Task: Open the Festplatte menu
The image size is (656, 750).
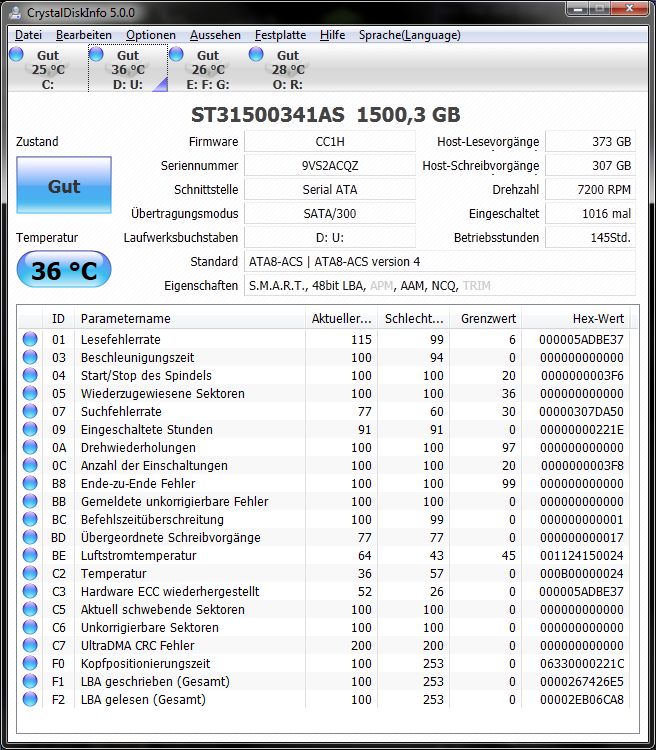Action: pyautogui.click(x=280, y=35)
